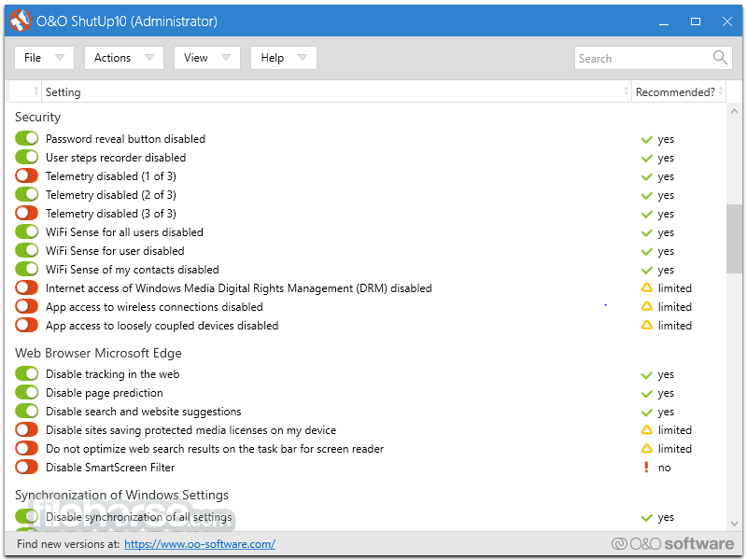Click the 'no' text for SmartScreen Filter
Screen dimensions: 747x560
click(664, 468)
